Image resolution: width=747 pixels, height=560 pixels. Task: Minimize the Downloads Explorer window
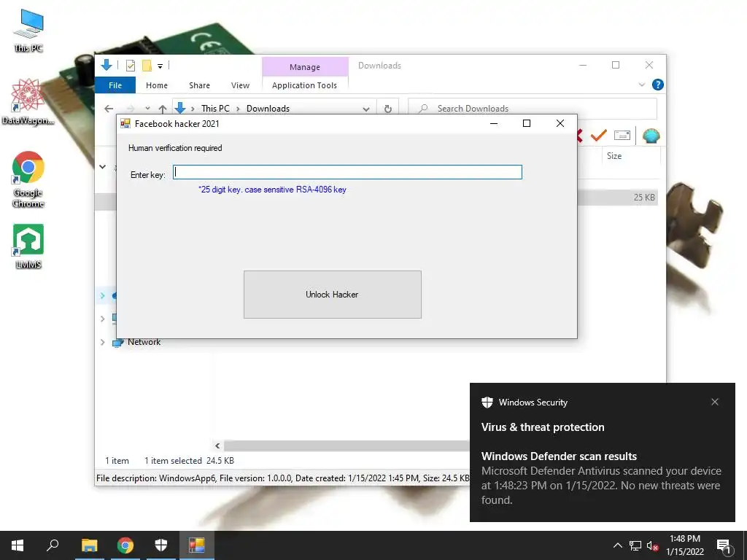click(x=583, y=65)
